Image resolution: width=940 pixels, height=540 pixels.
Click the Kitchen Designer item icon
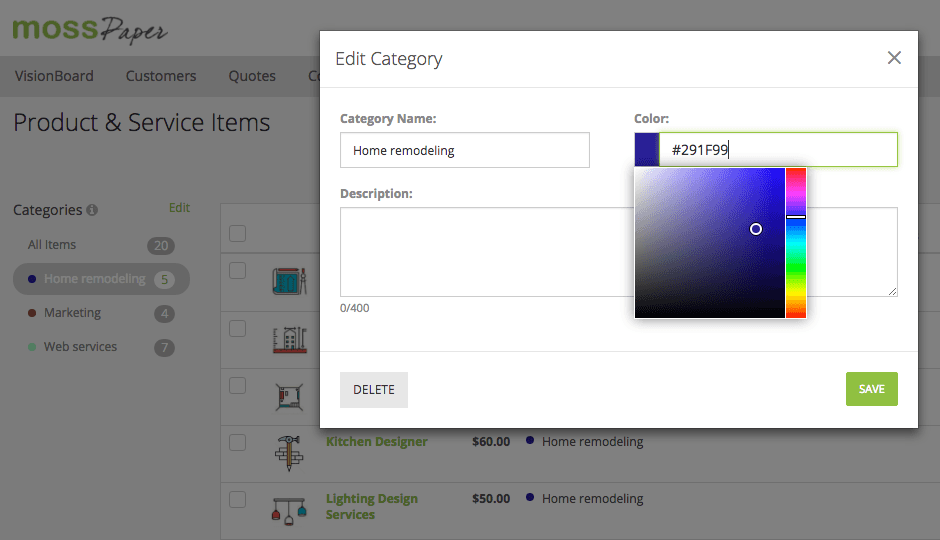click(288, 452)
